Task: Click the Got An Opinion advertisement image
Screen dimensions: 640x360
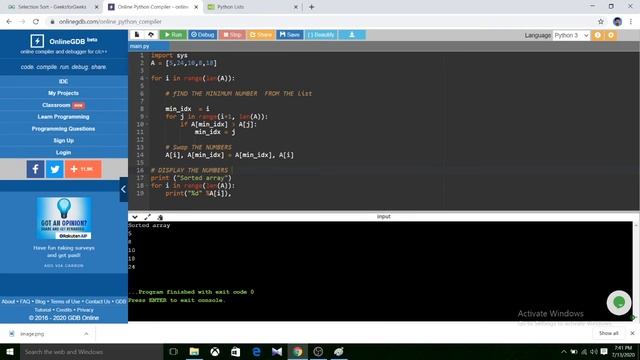Action: pos(64,218)
